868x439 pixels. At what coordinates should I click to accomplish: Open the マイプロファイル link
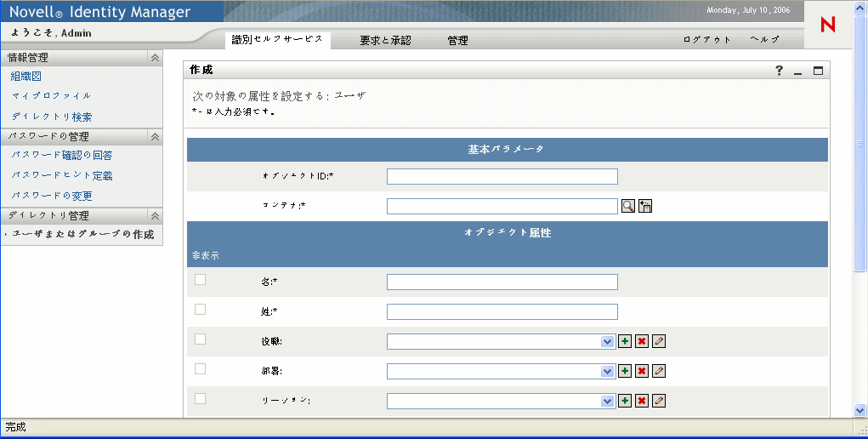[x=52, y=96]
